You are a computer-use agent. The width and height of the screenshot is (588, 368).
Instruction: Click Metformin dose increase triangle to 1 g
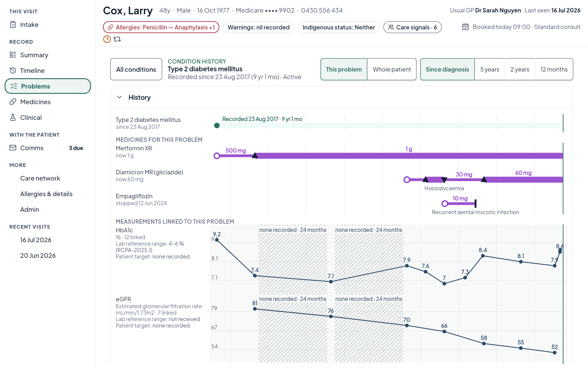point(255,155)
